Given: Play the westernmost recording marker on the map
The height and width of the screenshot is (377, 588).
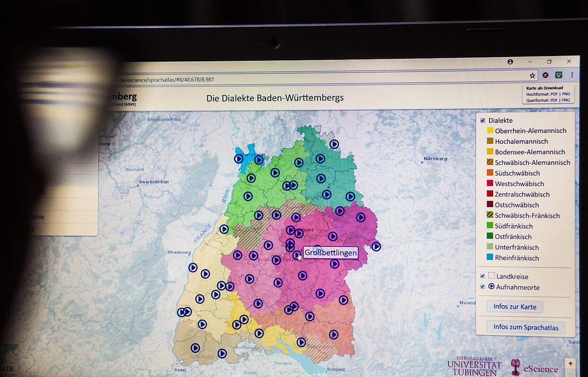Looking at the screenshot, I should [x=182, y=312].
